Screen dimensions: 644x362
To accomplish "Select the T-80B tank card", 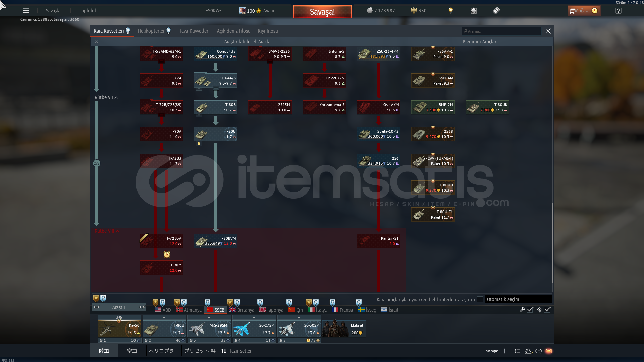I will 216,107.
